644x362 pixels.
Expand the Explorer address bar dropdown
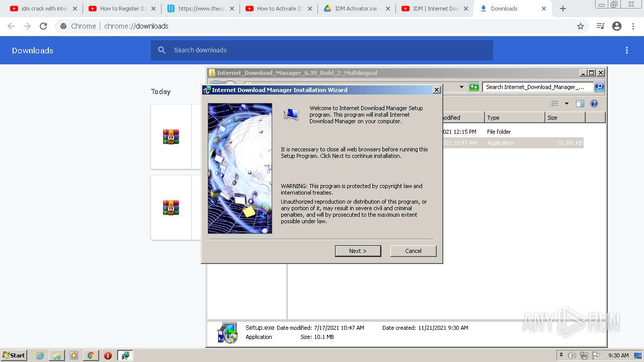pyautogui.click(x=461, y=87)
